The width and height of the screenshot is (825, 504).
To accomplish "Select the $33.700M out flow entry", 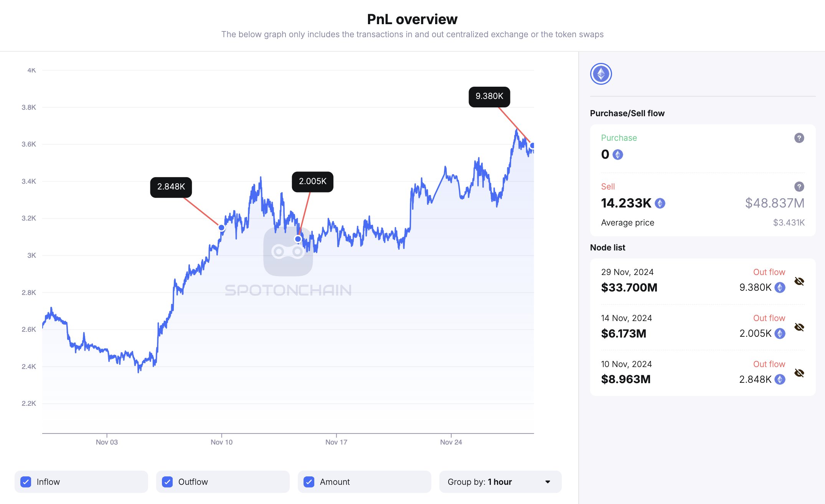I will pos(629,287).
